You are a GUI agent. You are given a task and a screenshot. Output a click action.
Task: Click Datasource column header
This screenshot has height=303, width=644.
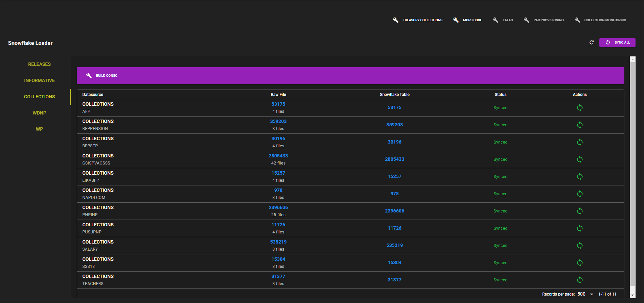tap(93, 95)
